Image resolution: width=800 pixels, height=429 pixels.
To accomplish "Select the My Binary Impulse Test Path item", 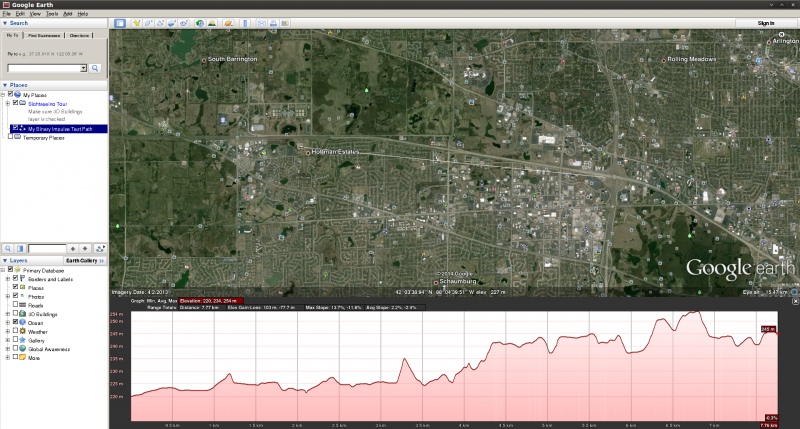I will click(x=60, y=129).
